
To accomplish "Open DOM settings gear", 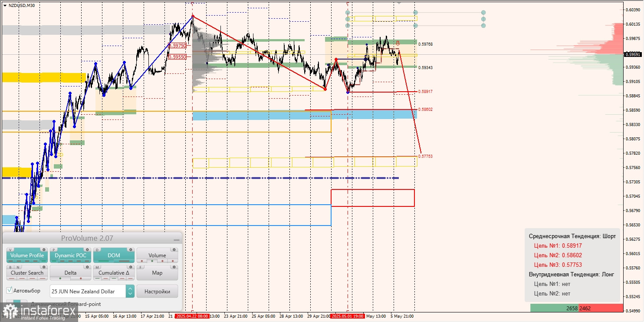I will tap(131, 249).
